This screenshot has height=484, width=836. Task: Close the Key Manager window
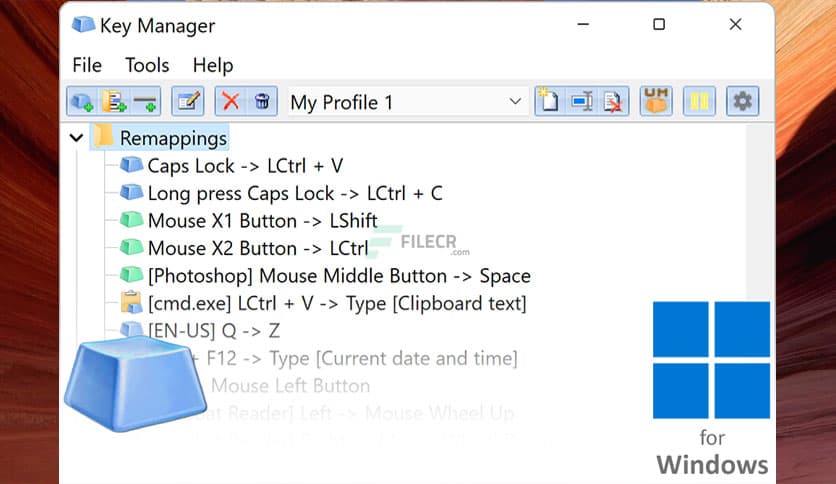[735, 25]
